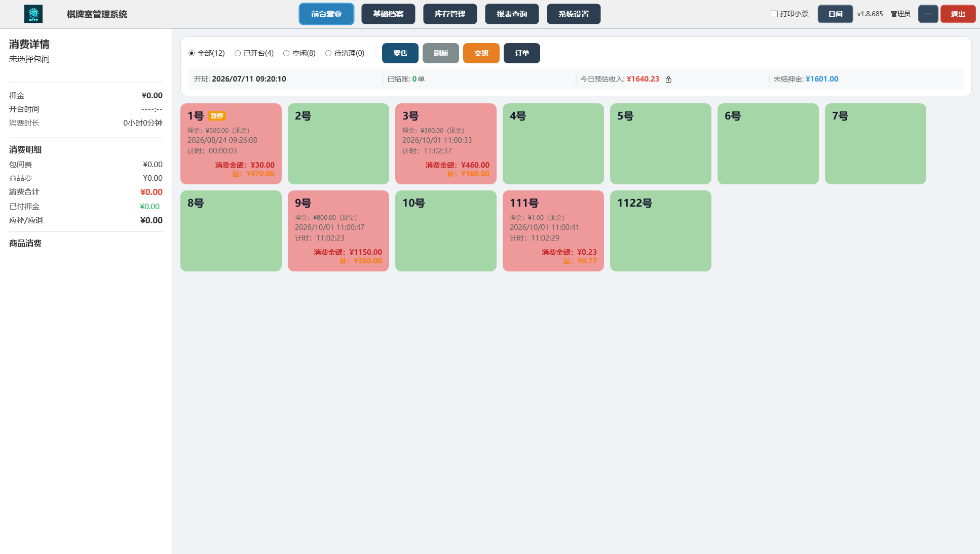The width and height of the screenshot is (980, 554).
Task: Click the 消费明细 heading
Action: click(25, 150)
